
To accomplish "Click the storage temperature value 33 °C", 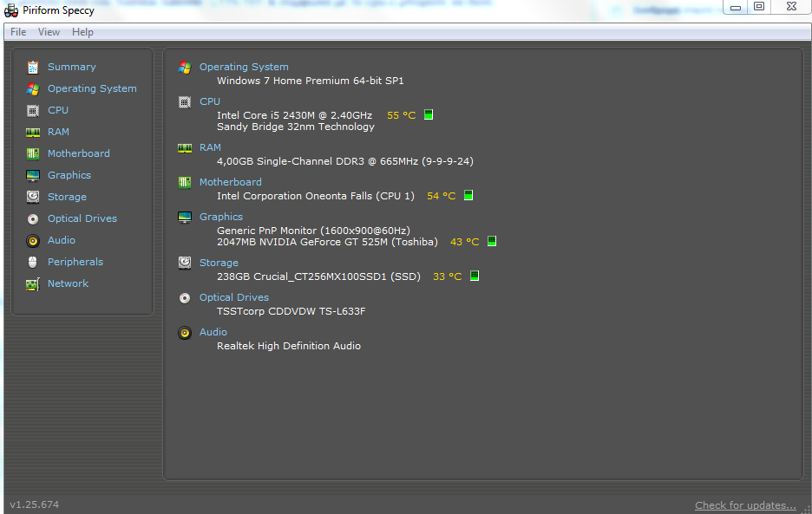I will click(448, 277).
